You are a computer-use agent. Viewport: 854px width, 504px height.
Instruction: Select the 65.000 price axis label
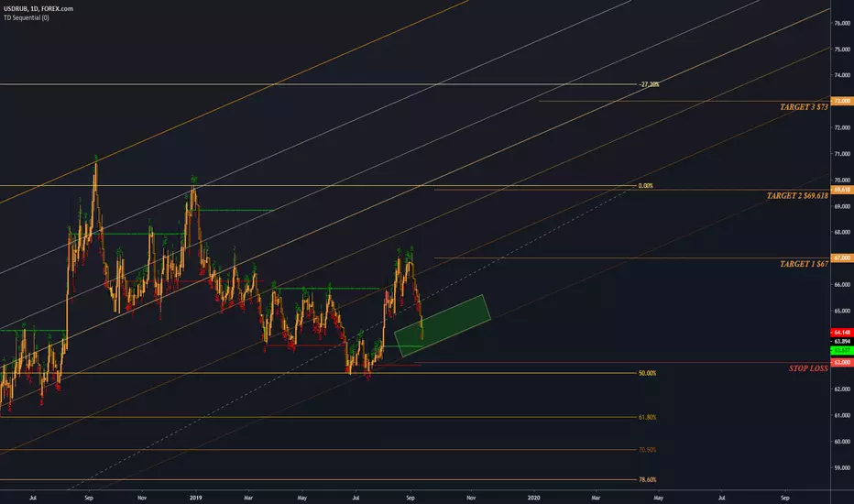click(842, 312)
